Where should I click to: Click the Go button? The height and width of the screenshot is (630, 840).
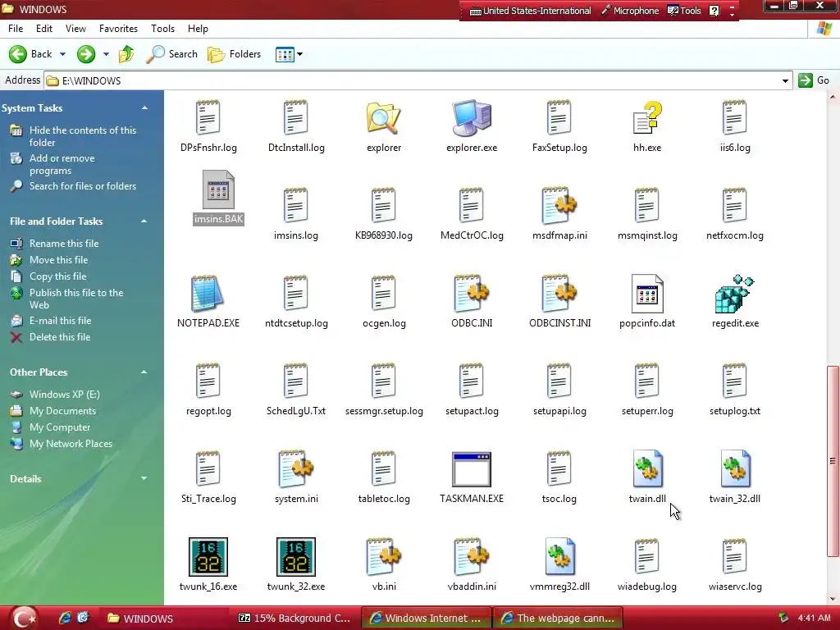point(814,80)
